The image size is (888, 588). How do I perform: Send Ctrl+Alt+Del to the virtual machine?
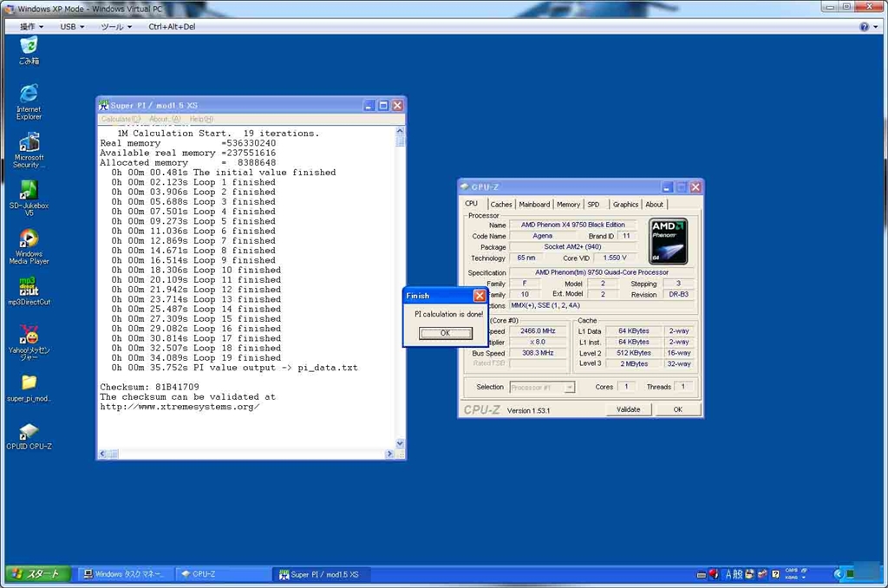point(172,27)
